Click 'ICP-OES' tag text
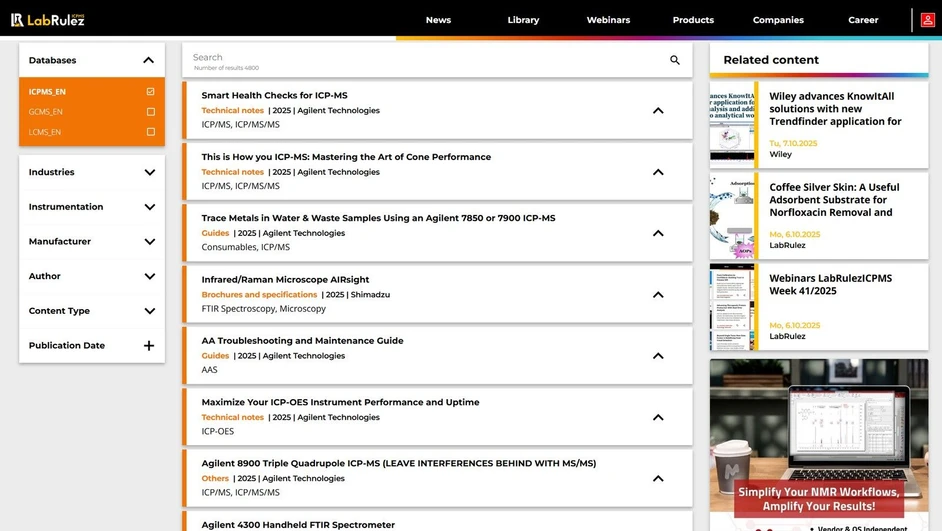The width and height of the screenshot is (942, 531). pos(217,431)
